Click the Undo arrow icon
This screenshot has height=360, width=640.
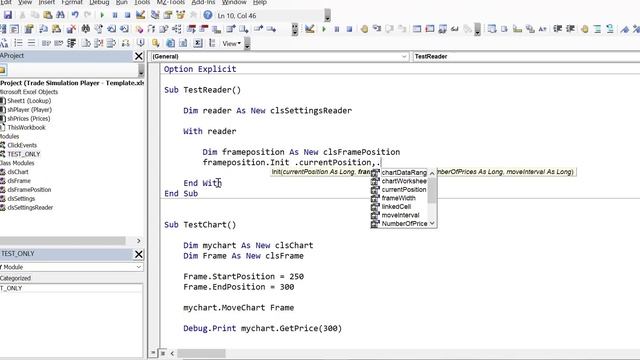[75, 16]
